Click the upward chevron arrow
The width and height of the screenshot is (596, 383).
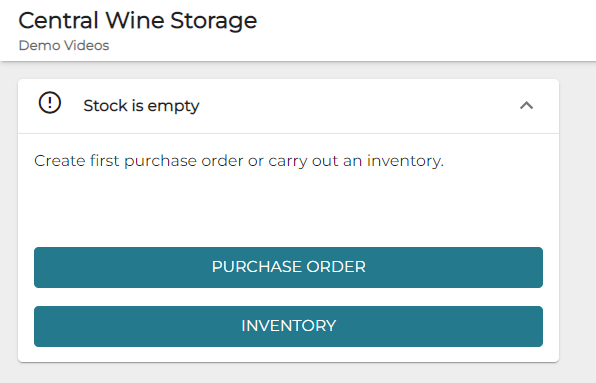pos(526,106)
